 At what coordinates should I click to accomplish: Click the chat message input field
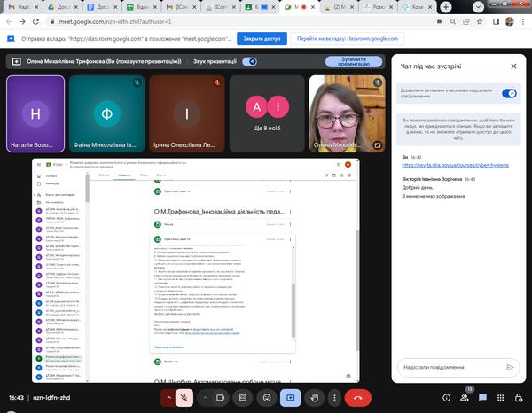tap(448, 366)
